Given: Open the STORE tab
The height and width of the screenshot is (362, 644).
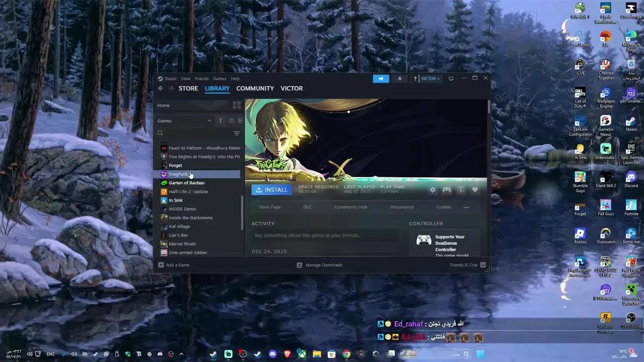Looking at the screenshot, I should click(x=188, y=88).
